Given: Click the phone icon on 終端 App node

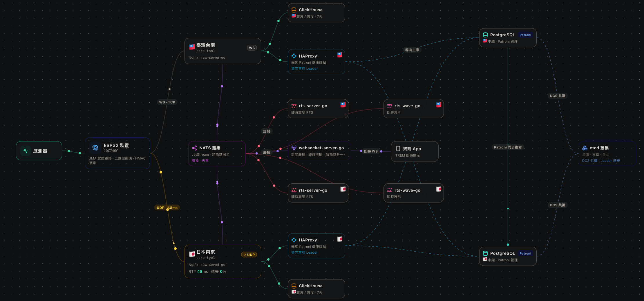Looking at the screenshot, I should pos(398,148).
